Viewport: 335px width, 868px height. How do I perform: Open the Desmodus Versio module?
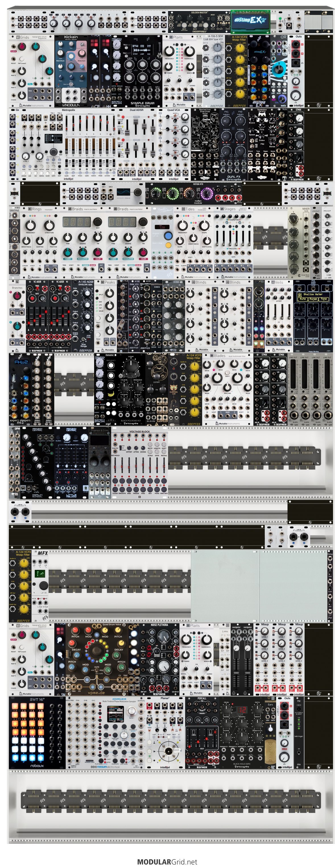tap(262, 144)
